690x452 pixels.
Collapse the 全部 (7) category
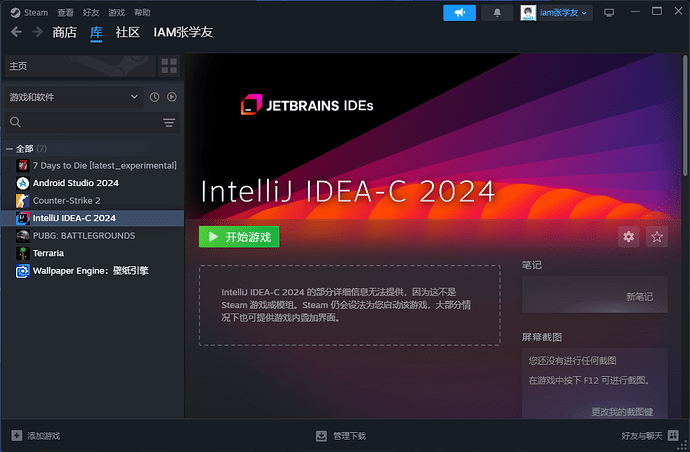pos(9,149)
